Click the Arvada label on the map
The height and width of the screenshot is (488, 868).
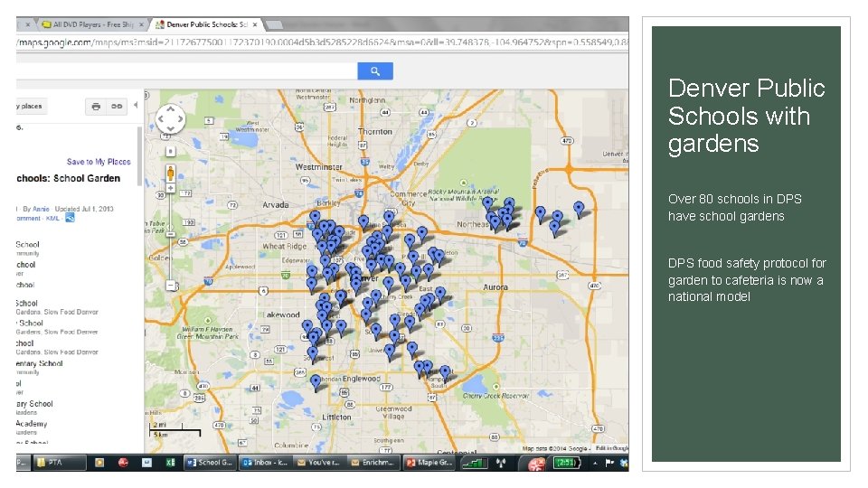point(275,204)
